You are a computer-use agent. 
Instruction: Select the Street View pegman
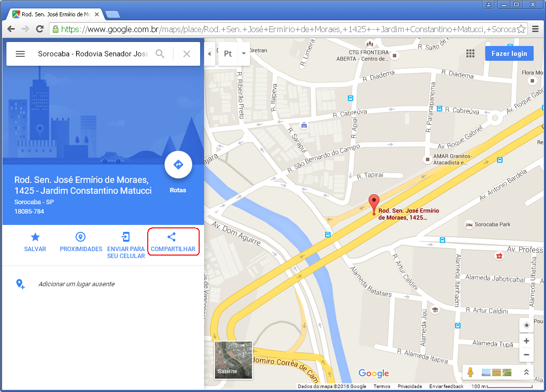[470, 372]
